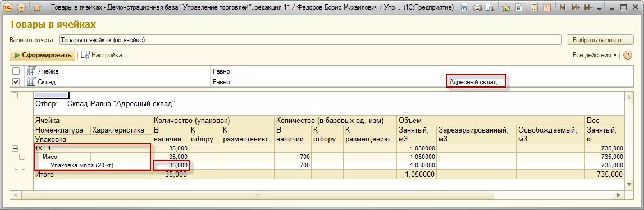Select the 1X1-1 cell row
Screen dimensions: 644x210
(93, 148)
